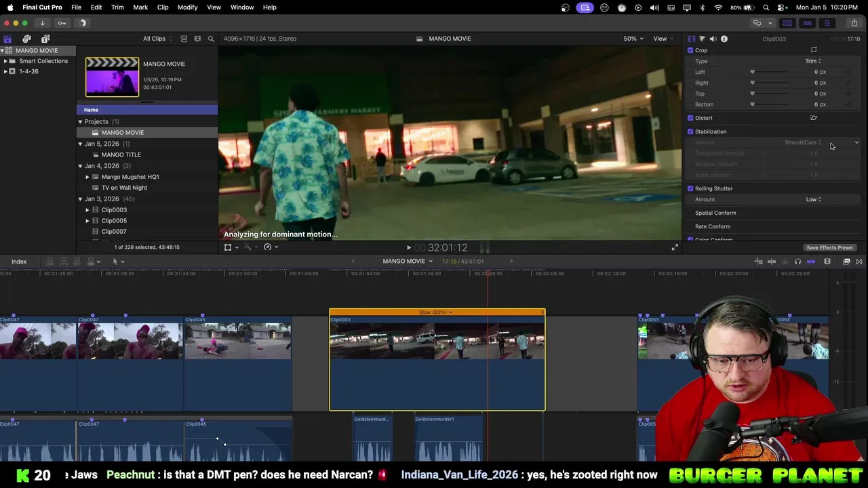
Task: Collapse the Jan 5, 2026 group
Action: 80,144
